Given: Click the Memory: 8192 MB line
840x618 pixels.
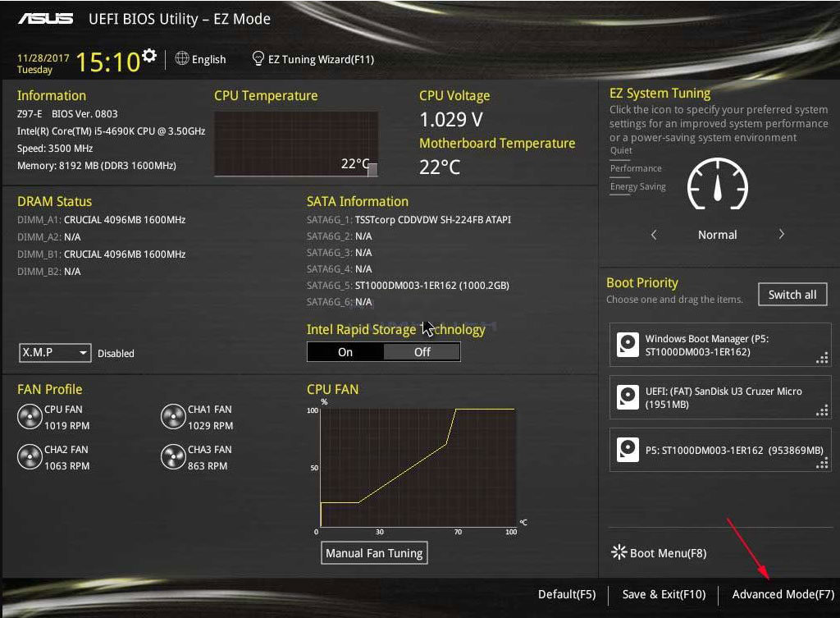Looking at the screenshot, I should pyautogui.click(x=97, y=166).
